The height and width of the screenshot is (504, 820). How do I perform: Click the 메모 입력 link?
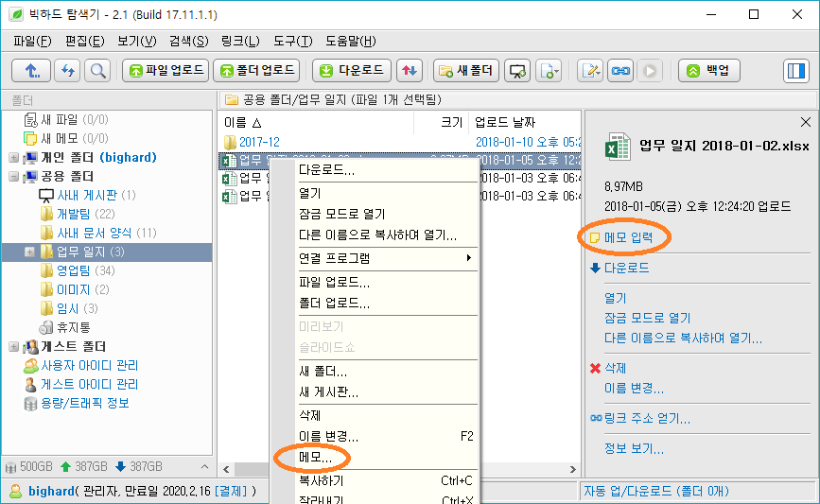635,236
